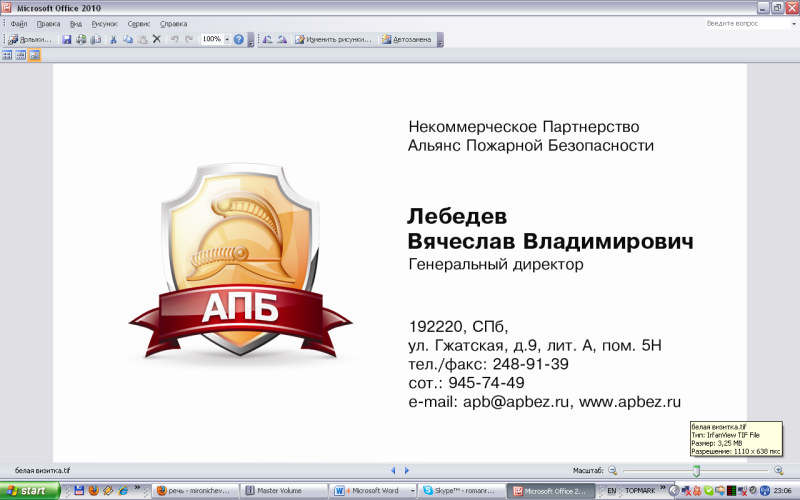Viewport: 800px width, 500px height.
Task: Open the Справка menu
Action: tap(173, 23)
